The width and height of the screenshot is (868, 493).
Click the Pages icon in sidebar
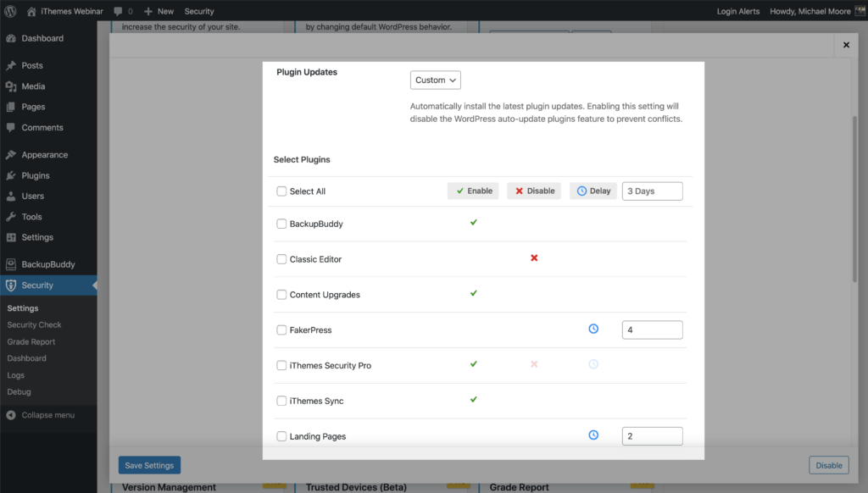point(11,107)
